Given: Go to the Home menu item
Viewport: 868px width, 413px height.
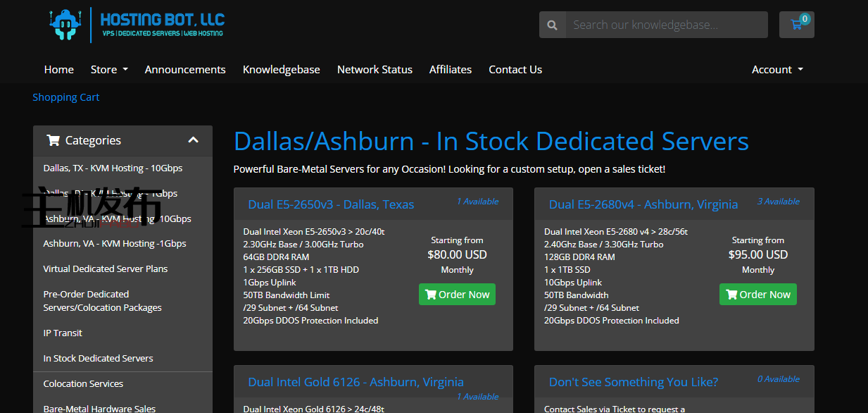Looking at the screenshot, I should coord(59,69).
